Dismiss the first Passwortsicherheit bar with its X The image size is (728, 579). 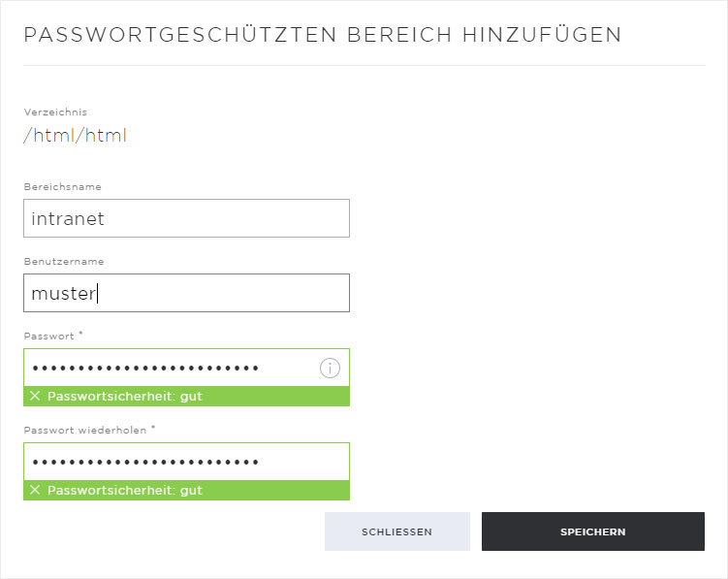pos(35,396)
